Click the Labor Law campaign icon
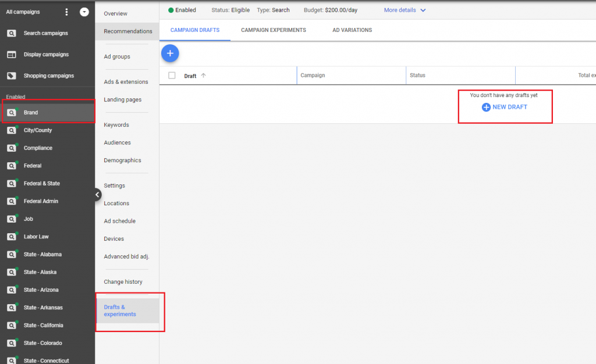Screen dimensions: 596x364 (12, 237)
